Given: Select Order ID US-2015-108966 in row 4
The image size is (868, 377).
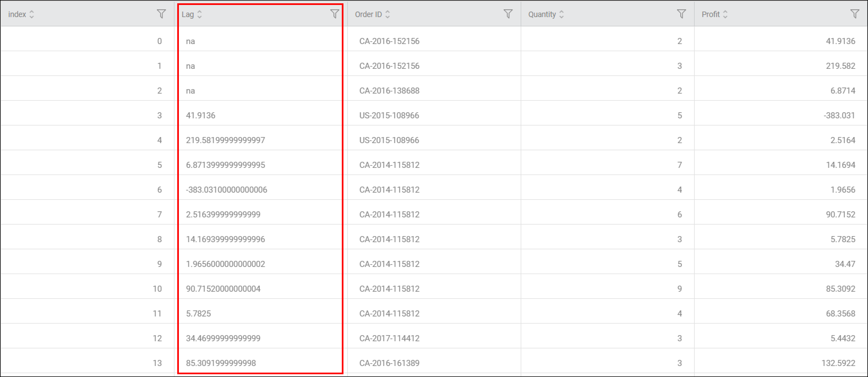Looking at the screenshot, I should pos(389,140).
